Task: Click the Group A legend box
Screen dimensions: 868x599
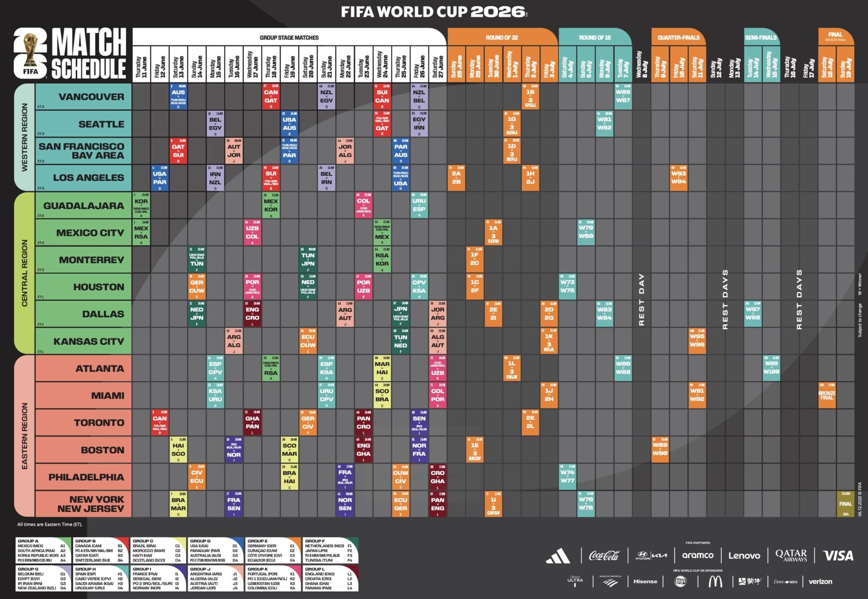Action: tap(43, 550)
